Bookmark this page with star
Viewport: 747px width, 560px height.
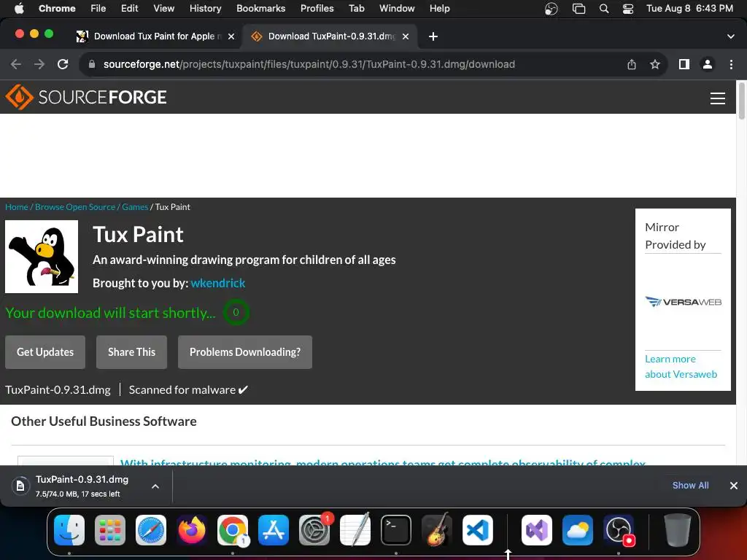tap(655, 64)
